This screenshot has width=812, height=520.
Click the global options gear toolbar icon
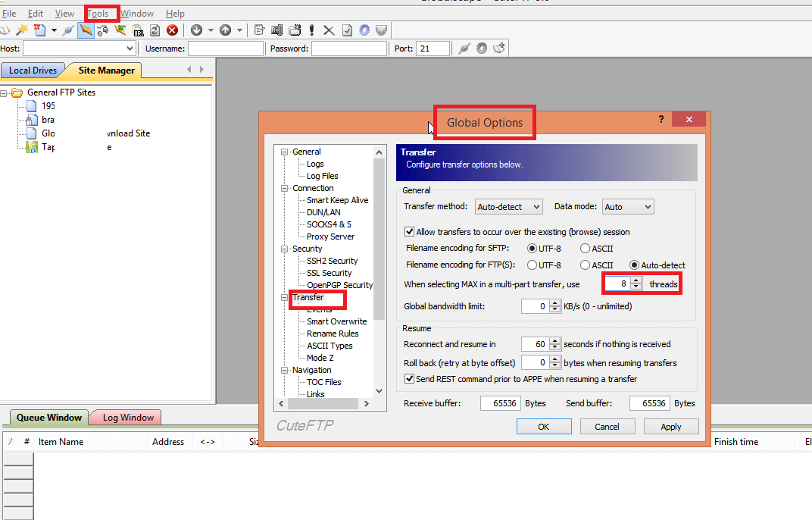[x=364, y=30]
